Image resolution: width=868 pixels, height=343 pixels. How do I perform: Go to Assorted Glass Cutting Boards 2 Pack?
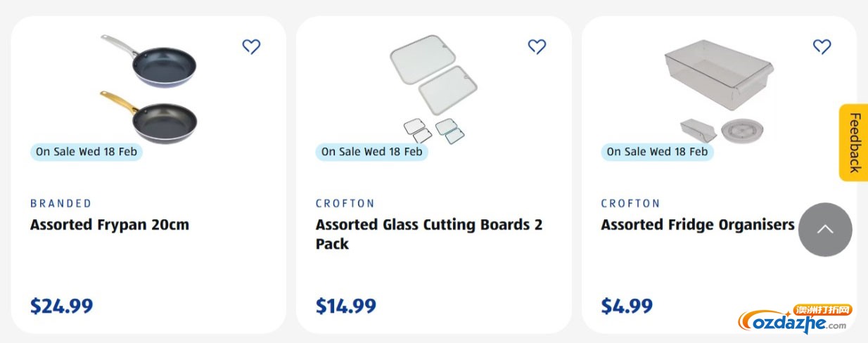(x=428, y=234)
